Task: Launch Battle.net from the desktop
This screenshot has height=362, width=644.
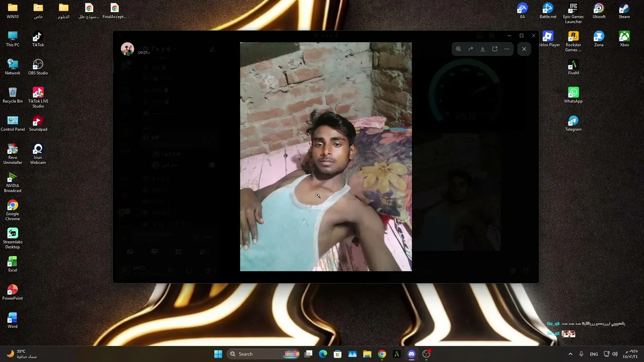Action: tap(548, 11)
